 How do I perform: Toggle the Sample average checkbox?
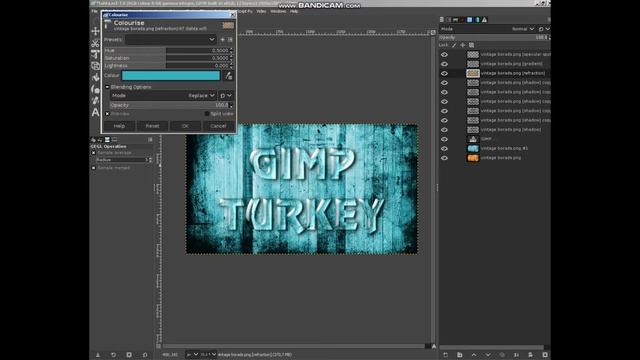(x=93, y=153)
